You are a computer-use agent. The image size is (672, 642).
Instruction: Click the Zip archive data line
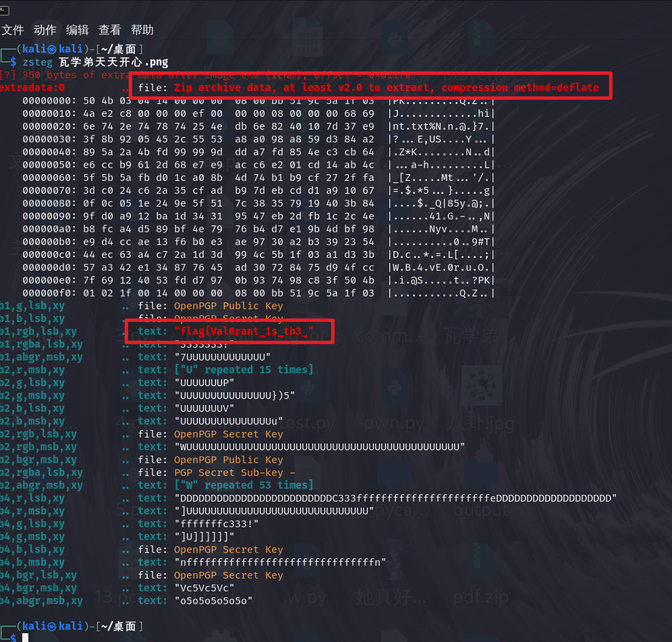[386, 88]
